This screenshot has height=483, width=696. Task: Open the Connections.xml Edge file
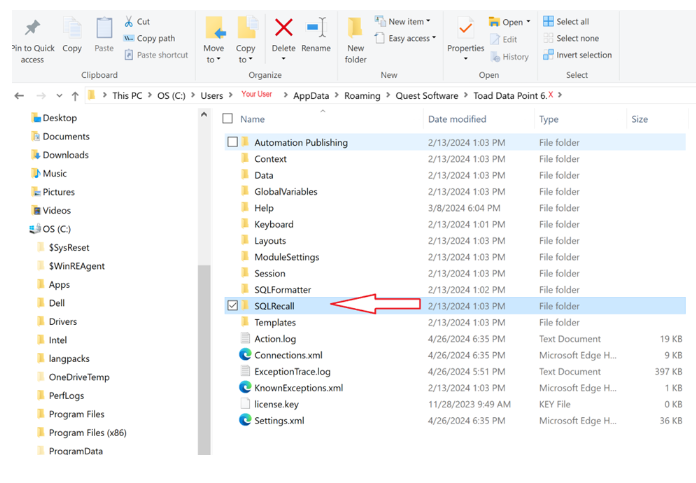tap(287, 355)
